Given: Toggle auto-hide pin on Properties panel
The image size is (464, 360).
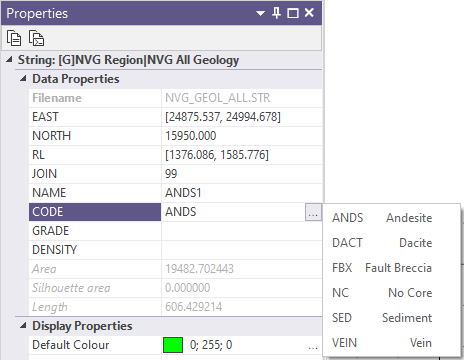Looking at the screenshot, I should tap(276, 13).
